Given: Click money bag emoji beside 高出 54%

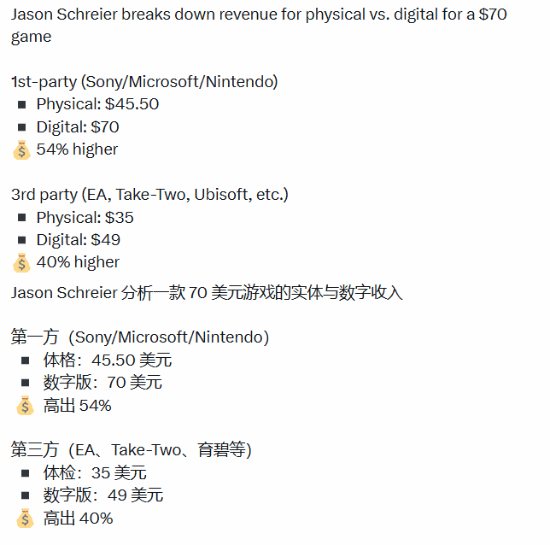Looking at the screenshot, I should coord(25,406).
